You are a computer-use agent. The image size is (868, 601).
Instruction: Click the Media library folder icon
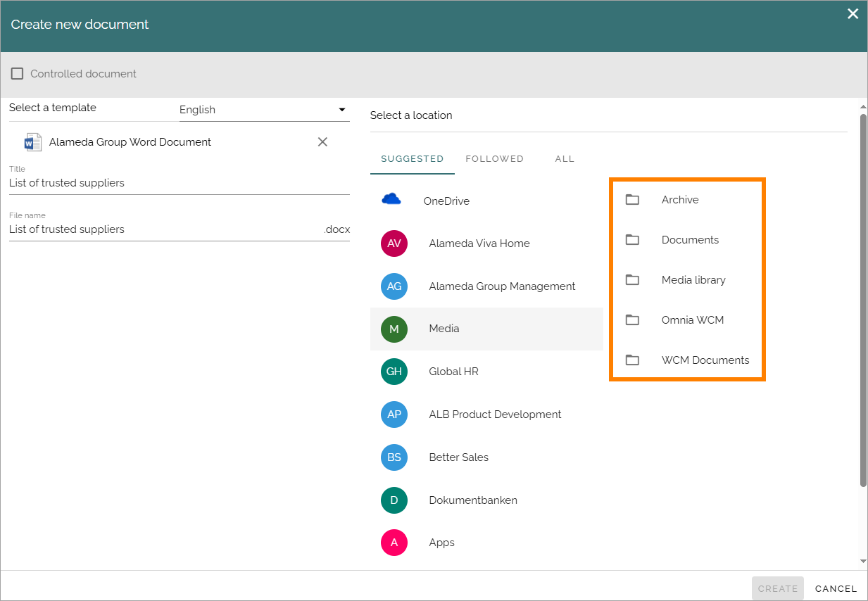tap(632, 280)
